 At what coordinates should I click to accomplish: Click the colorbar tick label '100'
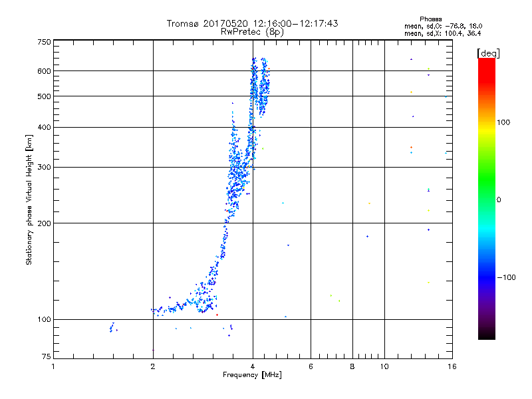coord(503,122)
